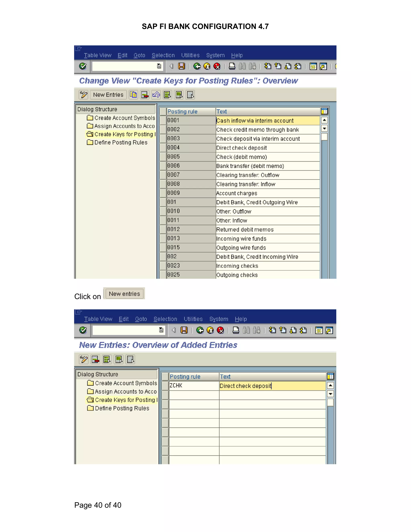Screen dimensions: 411x532
Task: Open Goto menu in Change View window
Action: click(139, 55)
